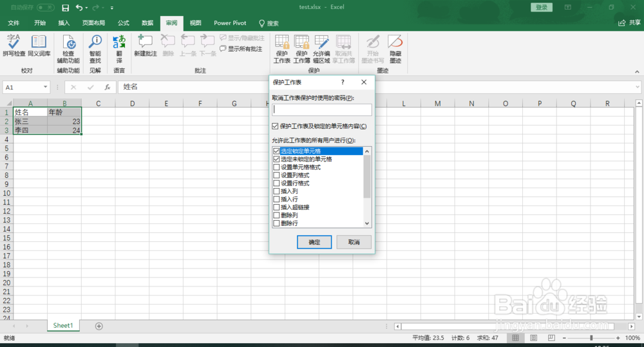644x347 pixels.
Task: Open Check Accessibility in the ribbon
Action: tap(68, 49)
